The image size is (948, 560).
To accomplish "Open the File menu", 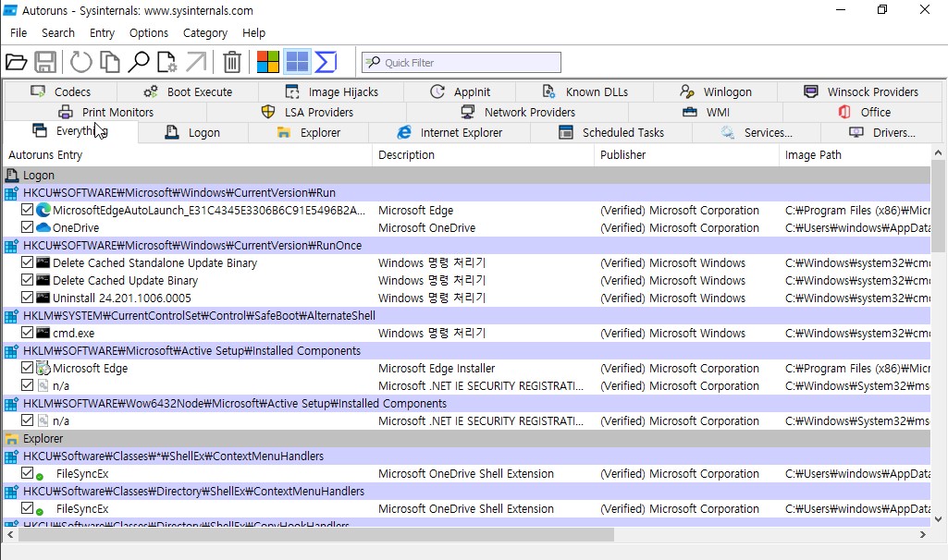I will click(18, 33).
